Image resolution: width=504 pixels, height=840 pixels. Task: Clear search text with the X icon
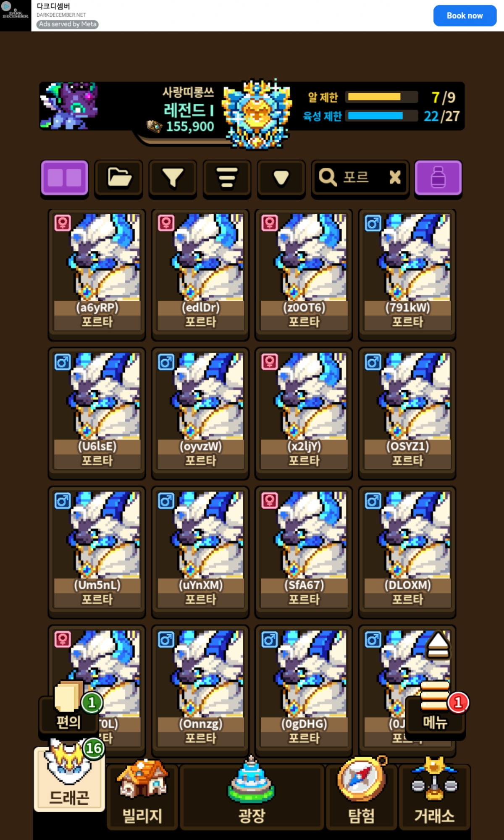pos(395,177)
